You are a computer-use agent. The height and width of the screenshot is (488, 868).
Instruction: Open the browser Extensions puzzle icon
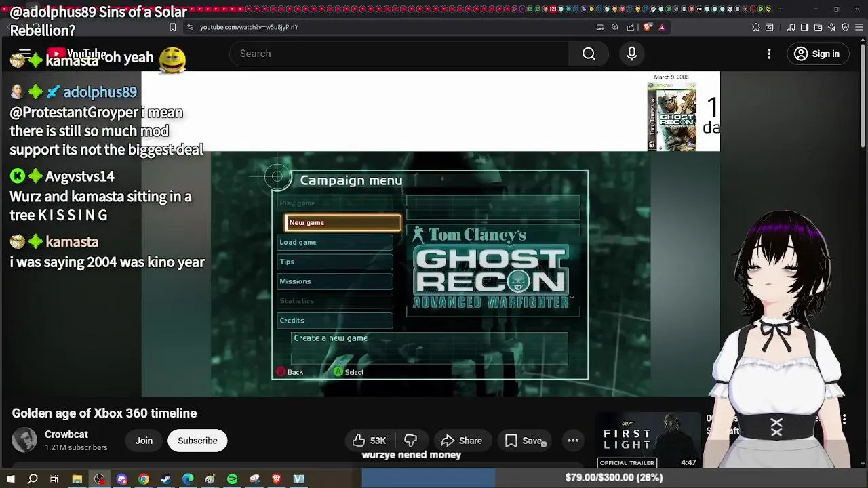click(756, 27)
